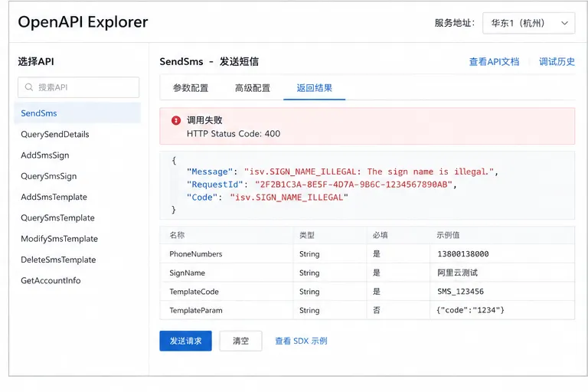Click example value 阿里云测试
Image resolution: width=588 pixels, height=392 pixels.
click(x=458, y=273)
